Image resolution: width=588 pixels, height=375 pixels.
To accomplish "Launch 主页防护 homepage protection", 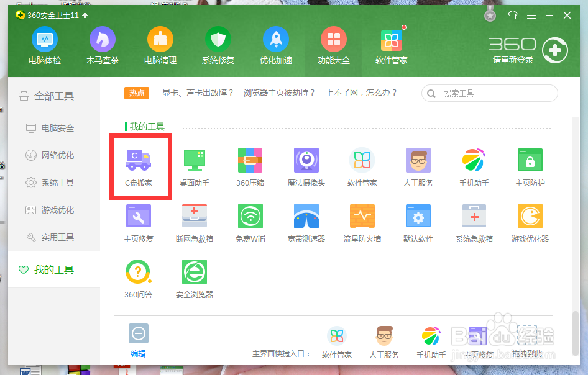I will (530, 167).
